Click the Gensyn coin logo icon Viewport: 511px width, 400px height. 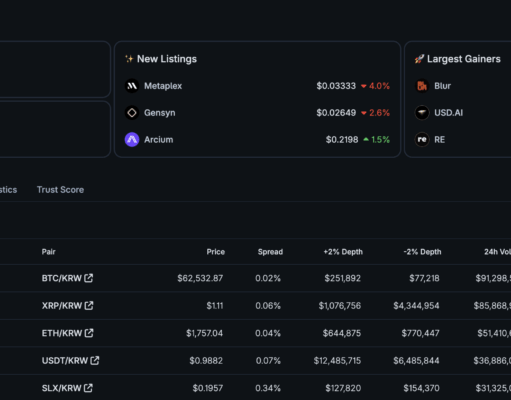tap(132, 113)
